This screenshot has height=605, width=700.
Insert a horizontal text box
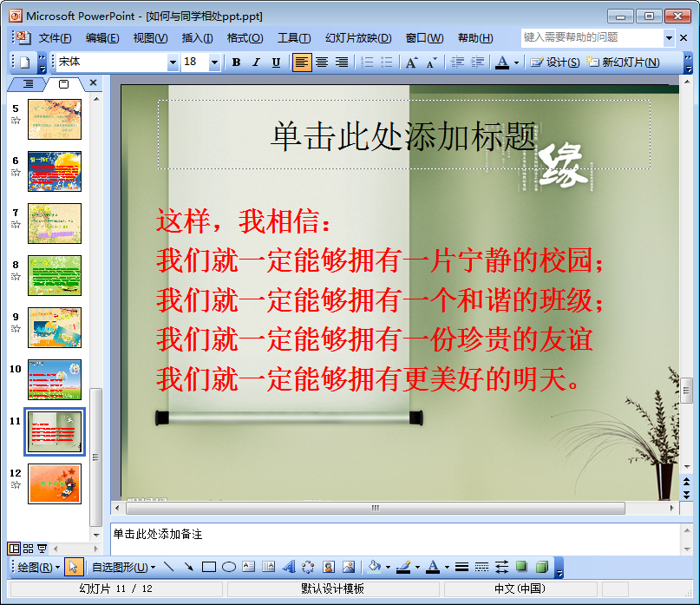pyautogui.click(x=249, y=568)
